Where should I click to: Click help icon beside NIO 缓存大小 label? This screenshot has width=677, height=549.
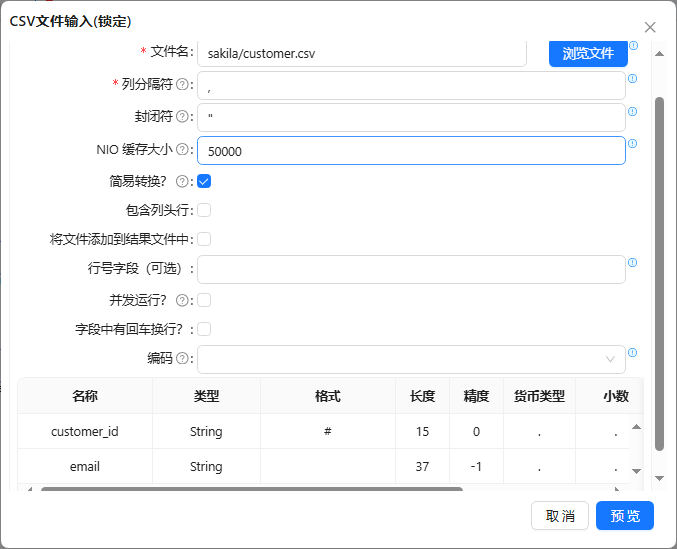(182, 150)
